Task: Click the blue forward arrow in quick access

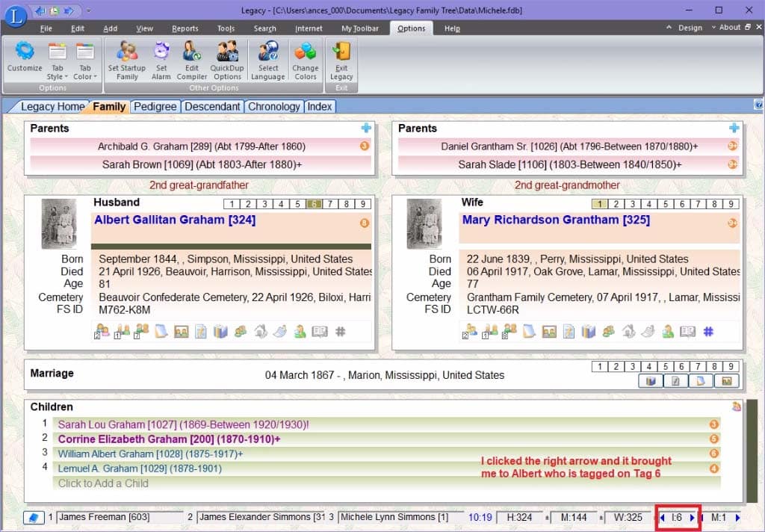Action: coord(68,10)
